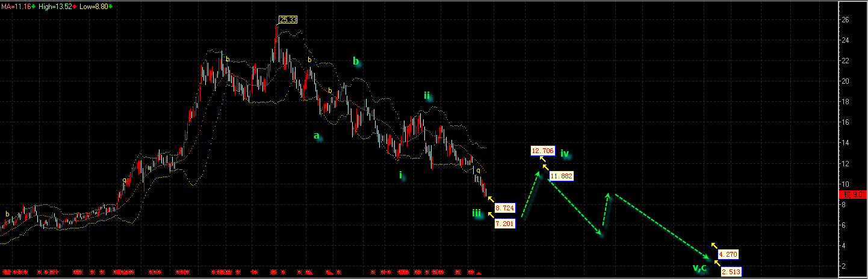Image resolution: width=868 pixels, height=279 pixels.
Task: Click the 4 value on price axis
Action: tap(844, 246)
